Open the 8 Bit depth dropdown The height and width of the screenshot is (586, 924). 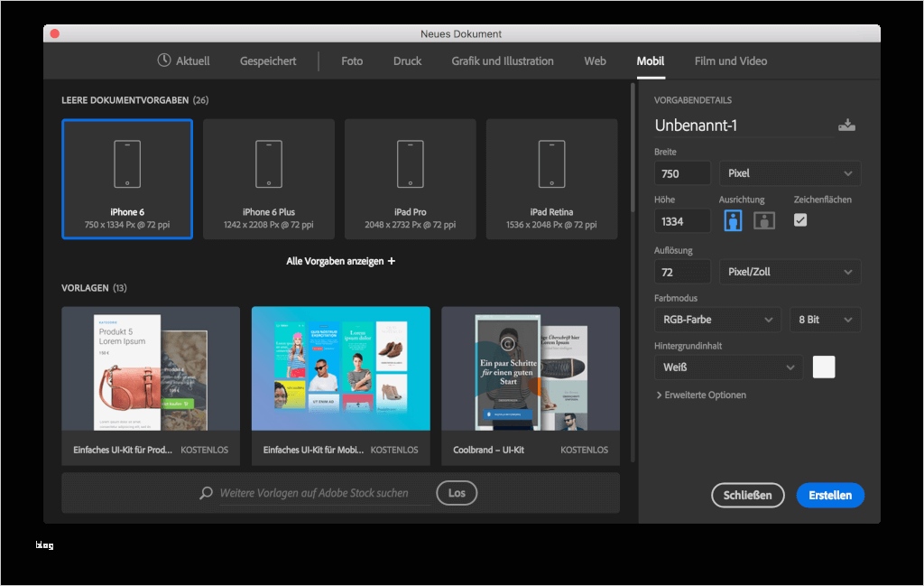(825, 320)
